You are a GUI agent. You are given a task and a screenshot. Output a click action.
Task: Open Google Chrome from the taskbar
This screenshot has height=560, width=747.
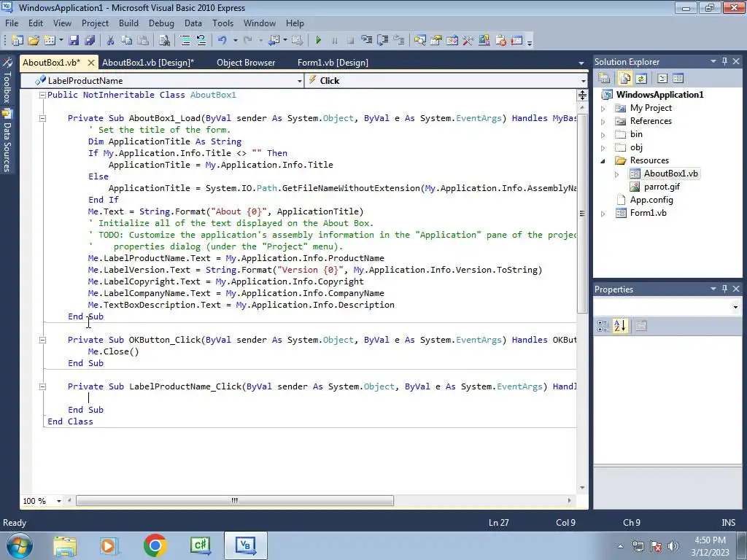[155, 545]
